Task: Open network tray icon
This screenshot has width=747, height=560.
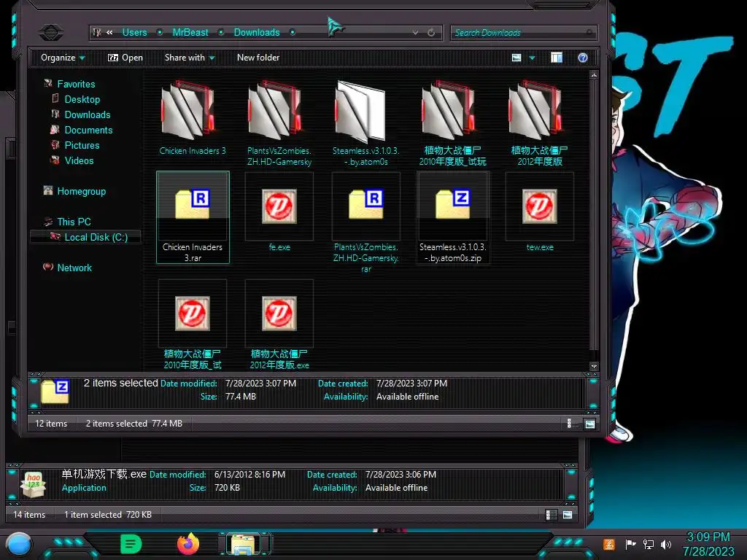Action: pos(649,544)
